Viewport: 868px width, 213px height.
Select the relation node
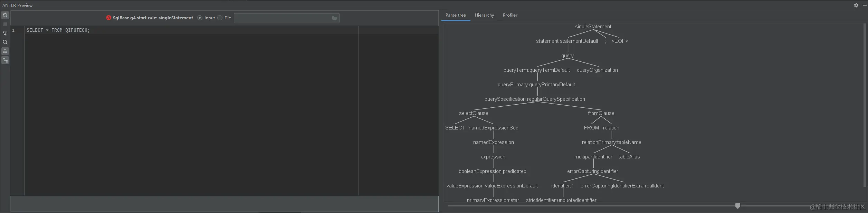coord(611,128)
